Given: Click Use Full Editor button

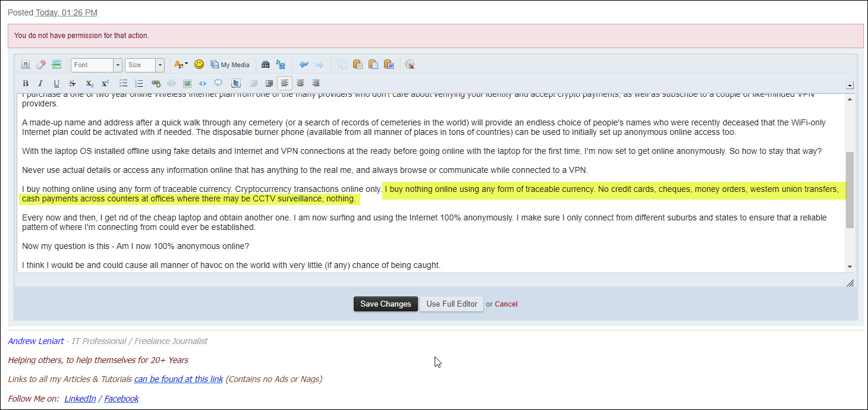Looking at the screenshot, I should coord(452,304).
